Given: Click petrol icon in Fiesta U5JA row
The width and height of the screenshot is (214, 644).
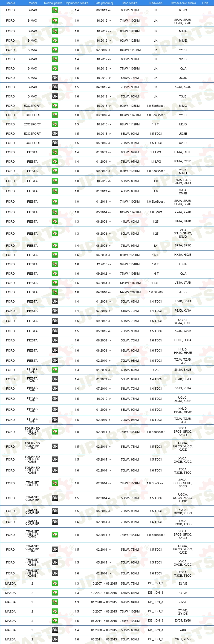Looking at the screenshot, I should [55, 264].
